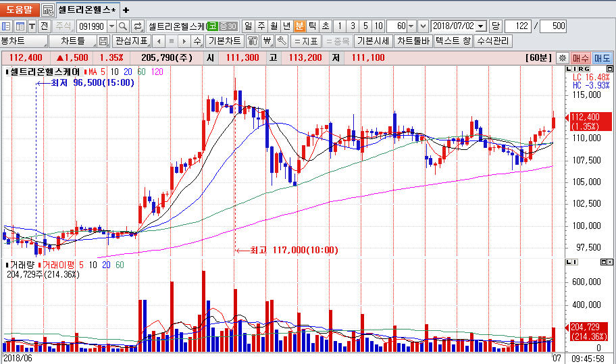Click the bold T text icon

[x=32, y=26]
